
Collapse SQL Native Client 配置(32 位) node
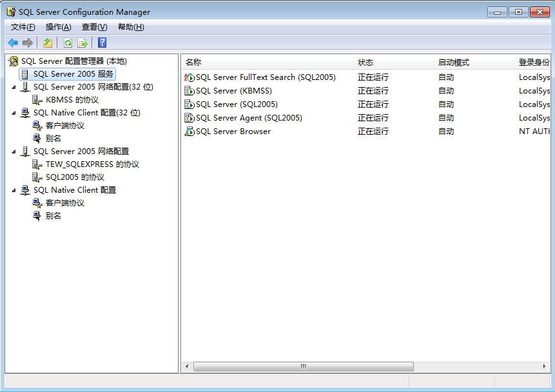(14, 113)
